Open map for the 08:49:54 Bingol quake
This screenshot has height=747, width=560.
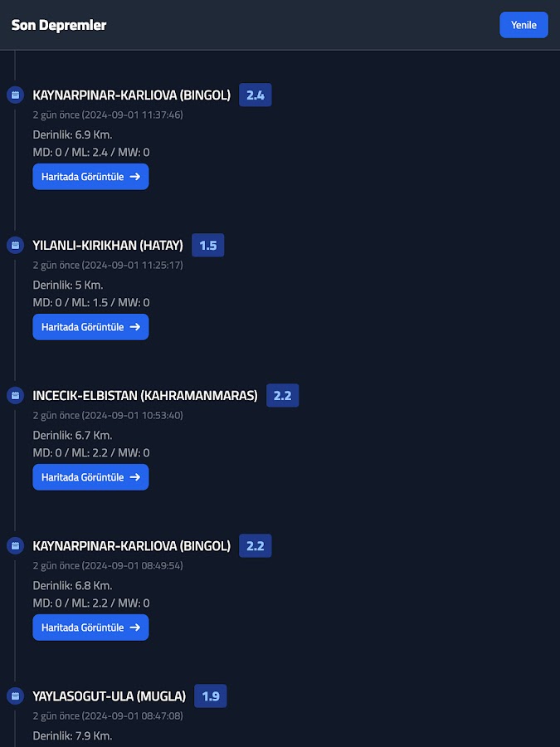tap(90, 627)
